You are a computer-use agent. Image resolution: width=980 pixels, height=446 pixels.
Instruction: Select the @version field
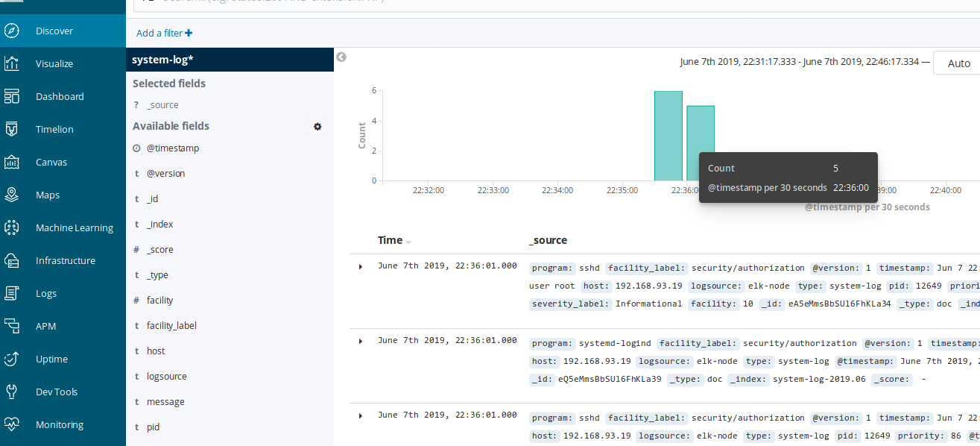[165, 174]
